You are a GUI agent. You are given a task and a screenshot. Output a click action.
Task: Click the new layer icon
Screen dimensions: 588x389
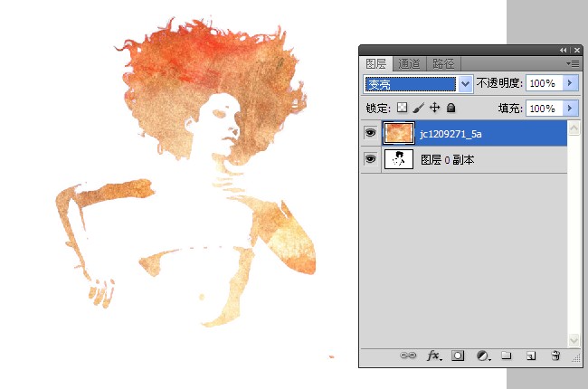[x=532, y=356]
